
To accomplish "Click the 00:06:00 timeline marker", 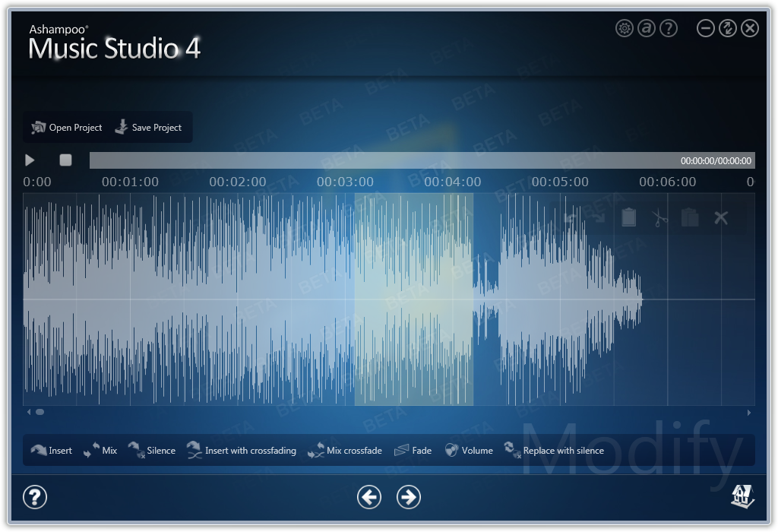I will (667, 182).
